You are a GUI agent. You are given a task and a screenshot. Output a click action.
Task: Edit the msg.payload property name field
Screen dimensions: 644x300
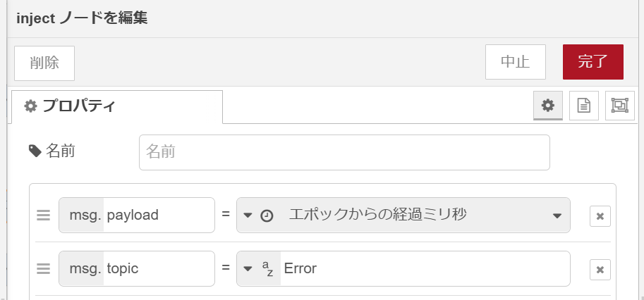159,215
